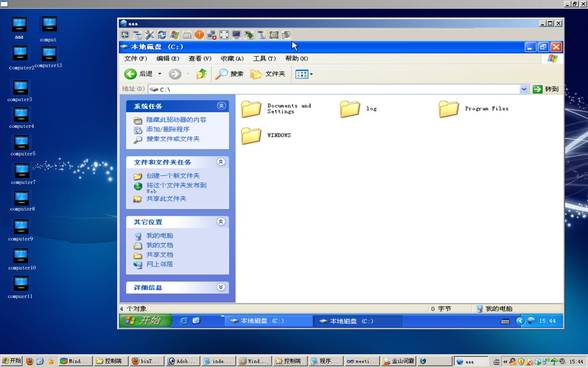Click 添加/删除程序 link

tap(168, 129)
